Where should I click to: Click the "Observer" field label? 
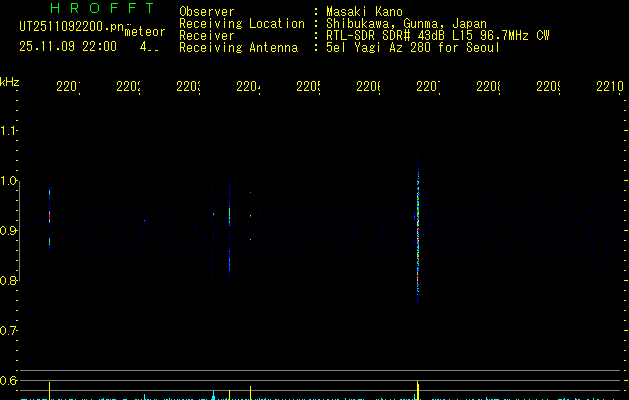pos(207,11)
